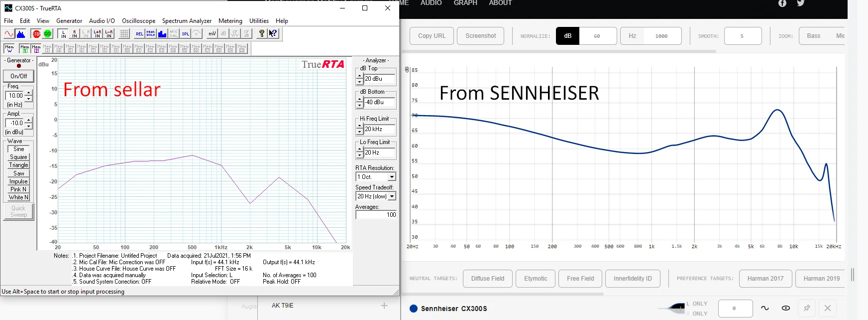Click the MIC CAL icon
Screen dimensions: 868x320
[173, 34]
